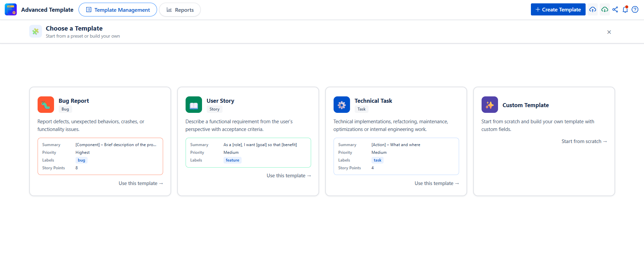Click the Bug Report caterpillar icon

point(46,104)
